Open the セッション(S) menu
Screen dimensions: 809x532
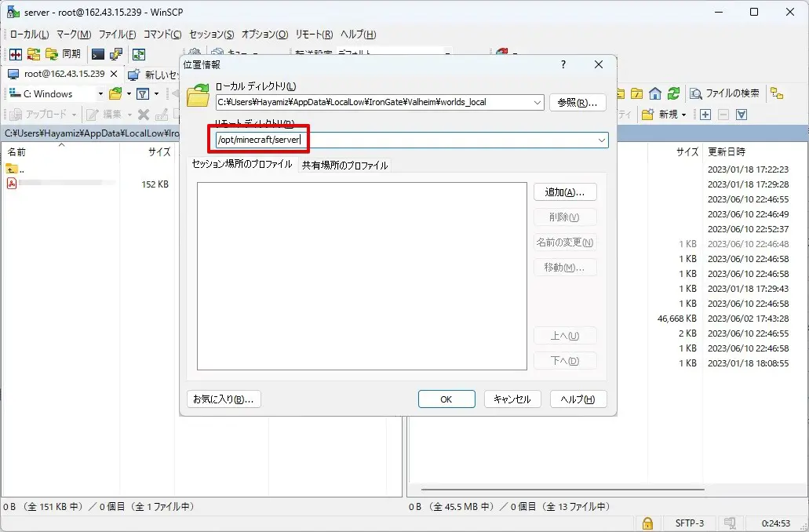(211, 35)
